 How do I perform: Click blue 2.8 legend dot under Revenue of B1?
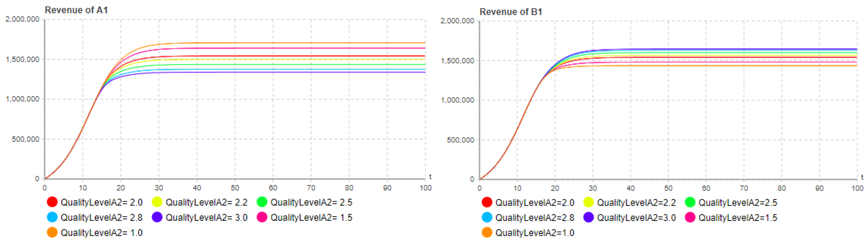tap(487, 217)
